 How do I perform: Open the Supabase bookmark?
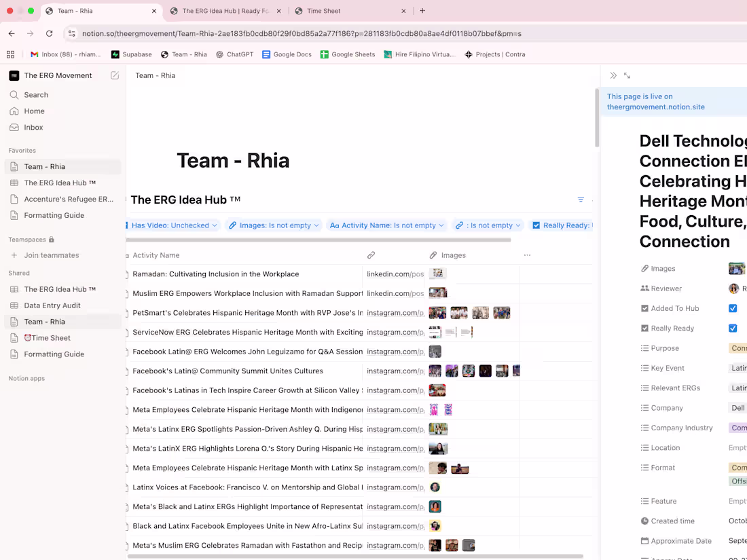point(132,54)
